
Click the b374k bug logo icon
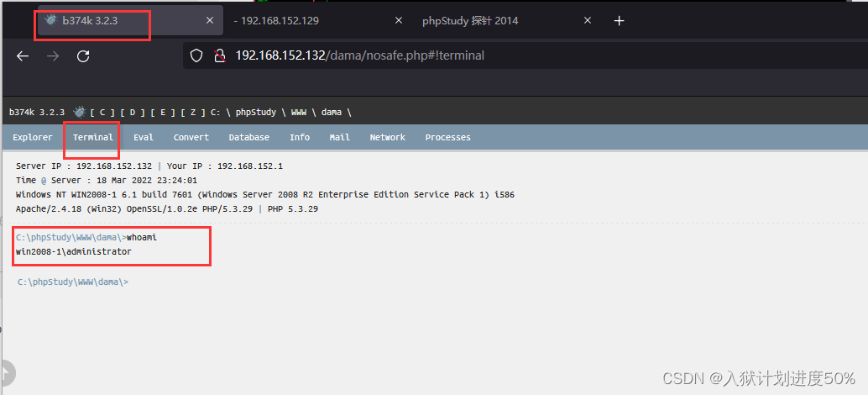pyautogui.click(x=80, y=113)
